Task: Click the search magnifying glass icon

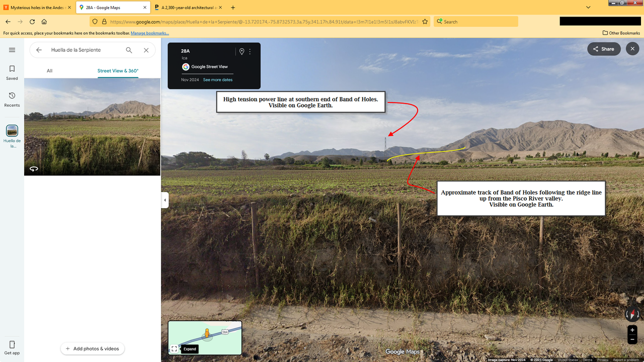Action: point(129,50)
